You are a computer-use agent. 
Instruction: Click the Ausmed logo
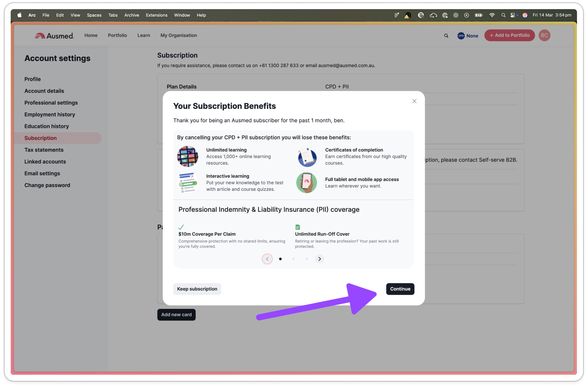(x=54, y=36)
